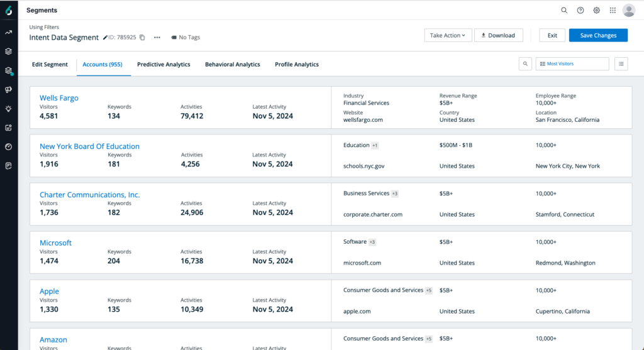This screenshot has height=350, width=644.
Task: Open the New York Board Of Education link
Action: pyautogui.click(x=89, y=146)
